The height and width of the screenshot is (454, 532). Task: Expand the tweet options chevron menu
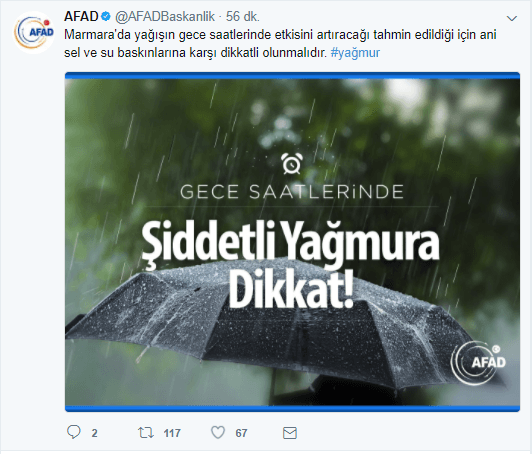(x=512, y=18)
